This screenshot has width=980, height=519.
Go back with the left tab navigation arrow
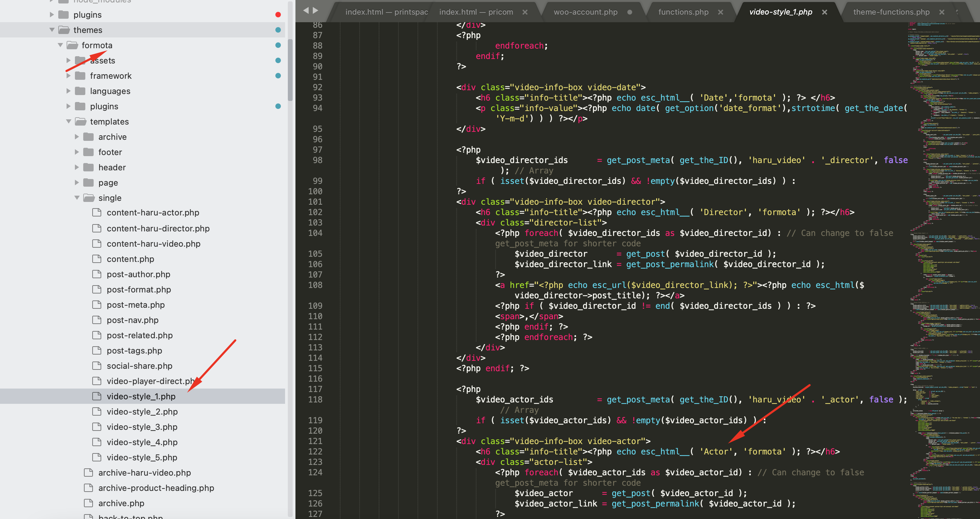306,11
